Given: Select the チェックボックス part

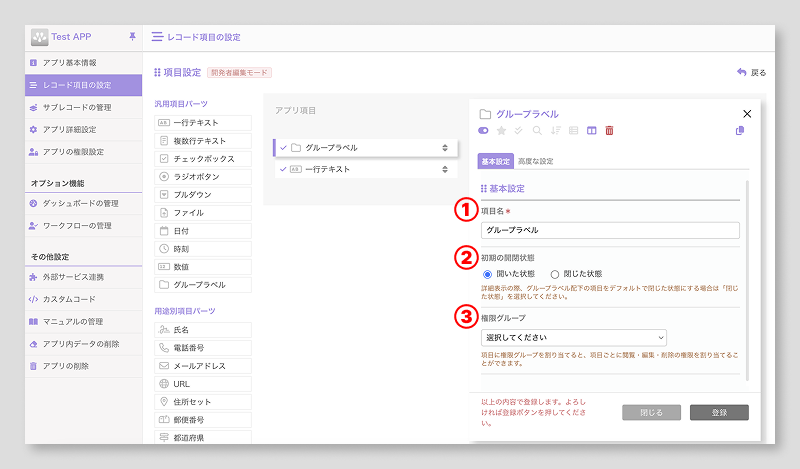Looking at the screenshot, I should pyautogui.click(x=203, y=159).
